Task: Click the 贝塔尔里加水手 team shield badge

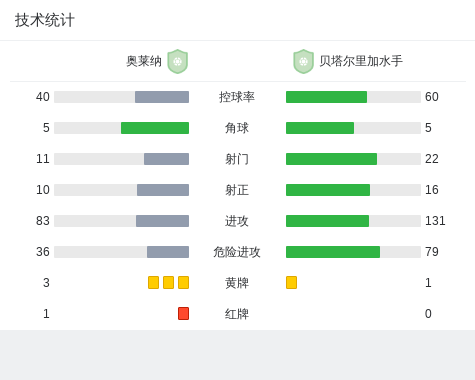Action: pyautogui.click(x=303, y=61)
